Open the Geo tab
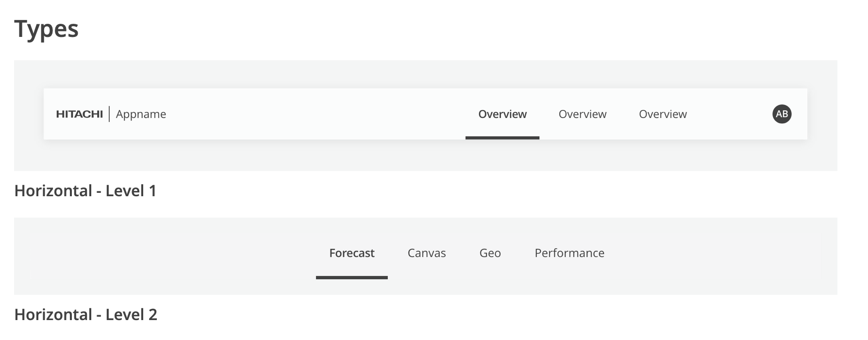The width and height of the screenshot is (868, 340). 490,253
